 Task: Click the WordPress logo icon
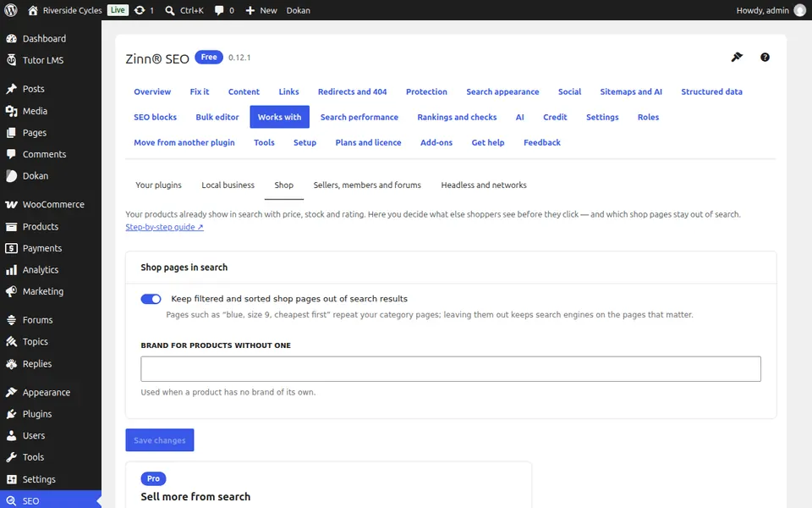(x=10, y=10)
